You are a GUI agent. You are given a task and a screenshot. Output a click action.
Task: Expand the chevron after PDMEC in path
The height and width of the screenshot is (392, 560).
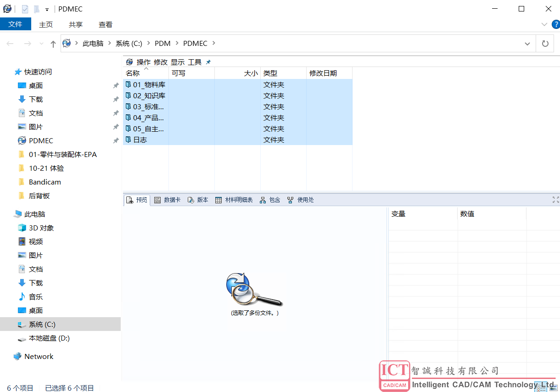214,44
